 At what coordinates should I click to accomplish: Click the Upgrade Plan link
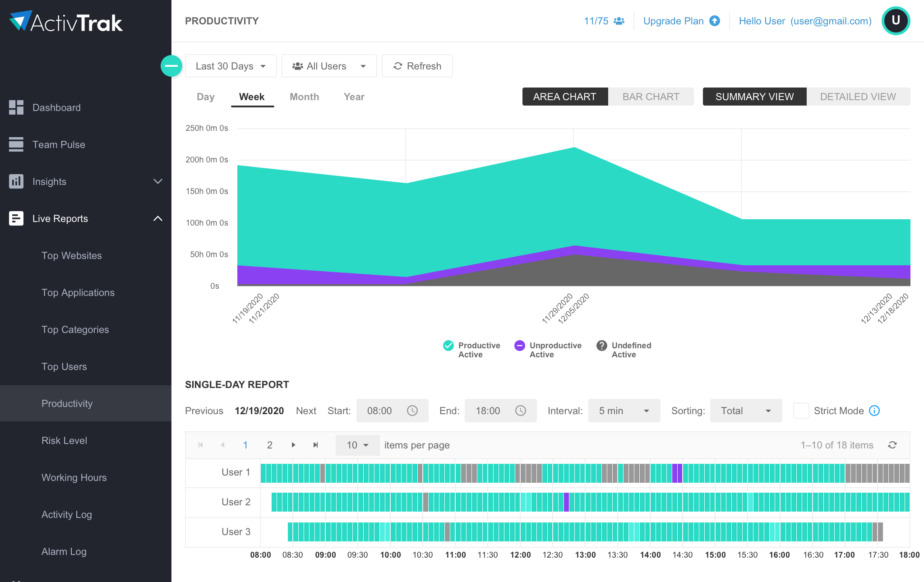[x=673, y=21]
